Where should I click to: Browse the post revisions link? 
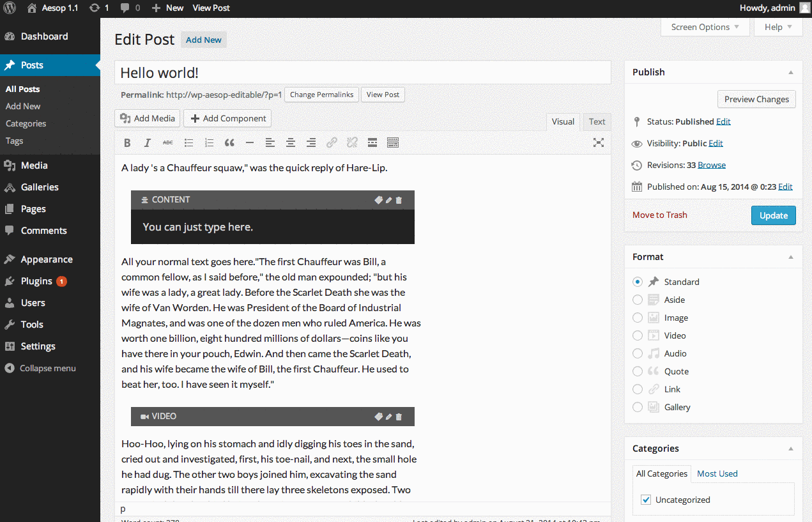coord(711,165)
